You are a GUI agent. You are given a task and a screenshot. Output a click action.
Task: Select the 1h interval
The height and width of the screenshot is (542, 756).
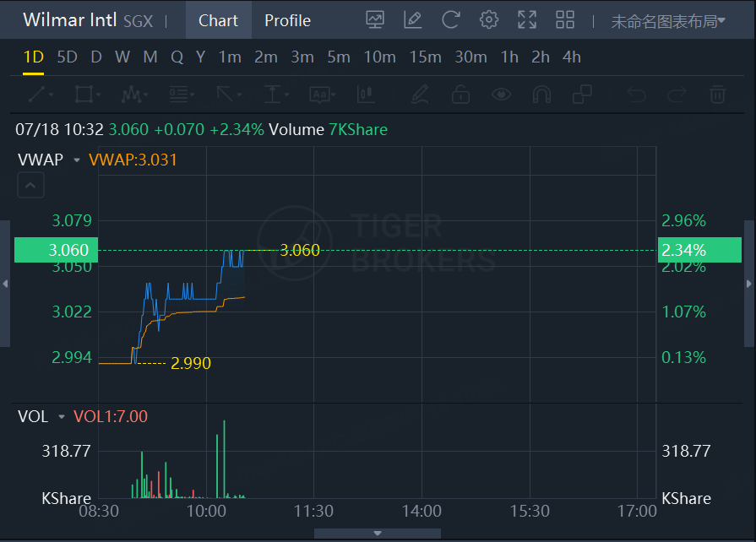pyautogui.click(x=509, y=57)
